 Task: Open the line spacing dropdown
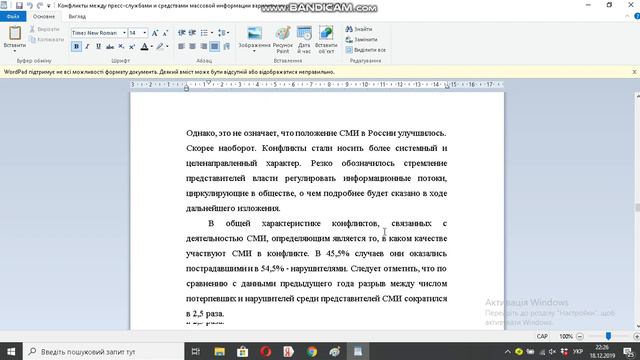[x=223, y=33]
